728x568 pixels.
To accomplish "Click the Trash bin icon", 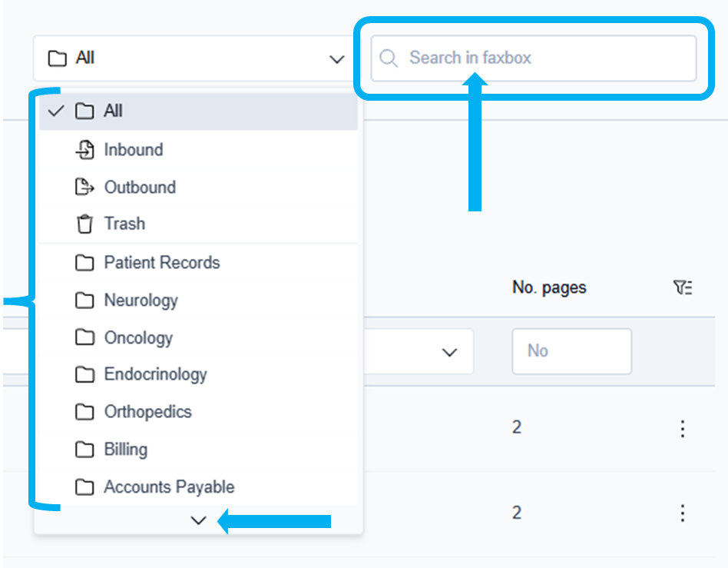I will 84,224.
